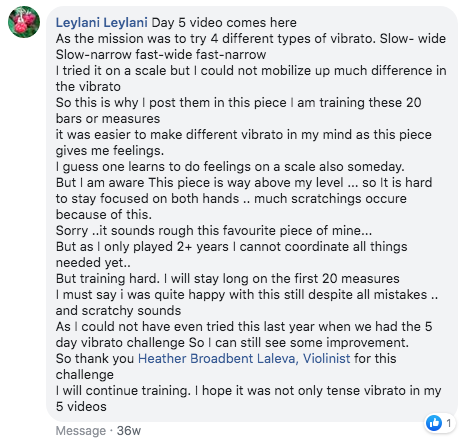The height and width of the screenshot is (443, 470).
Task: Click the 'gives me feelings.' line
Action: (x=110, y=151)
